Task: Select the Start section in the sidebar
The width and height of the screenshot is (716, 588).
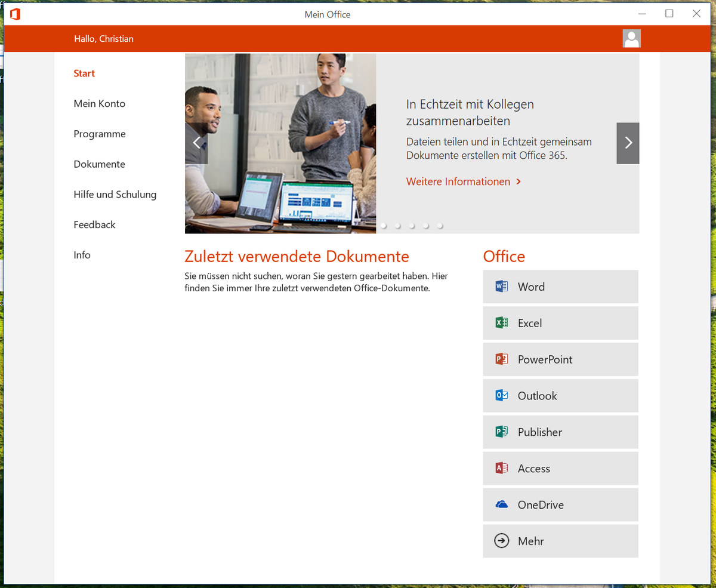Action: (84, 73)
